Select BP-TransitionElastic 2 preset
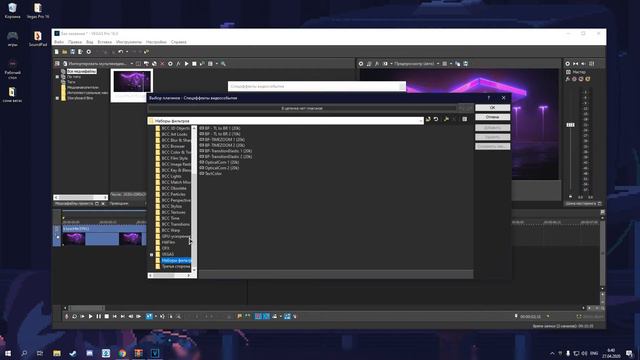 tap(226, 157)
